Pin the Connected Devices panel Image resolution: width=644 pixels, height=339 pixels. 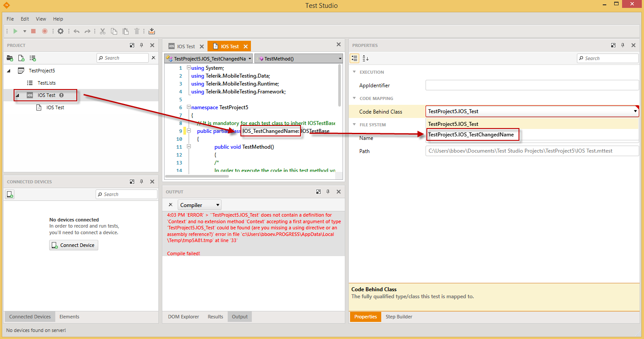(x=141, y=182)
